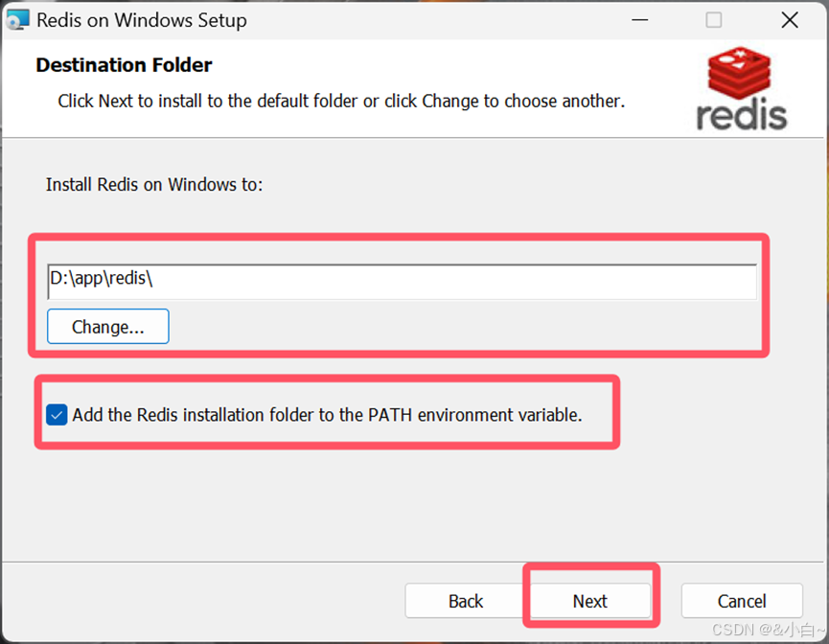This screenshot has height=644, width=829.
Task: Go to previous step with Back
Action: tap(465, 601)
